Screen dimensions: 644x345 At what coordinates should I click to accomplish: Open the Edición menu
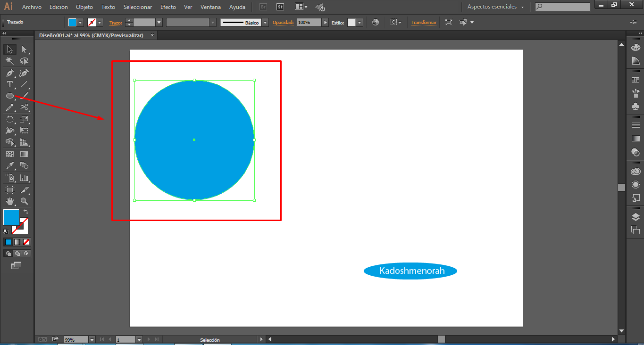point(59,7)
